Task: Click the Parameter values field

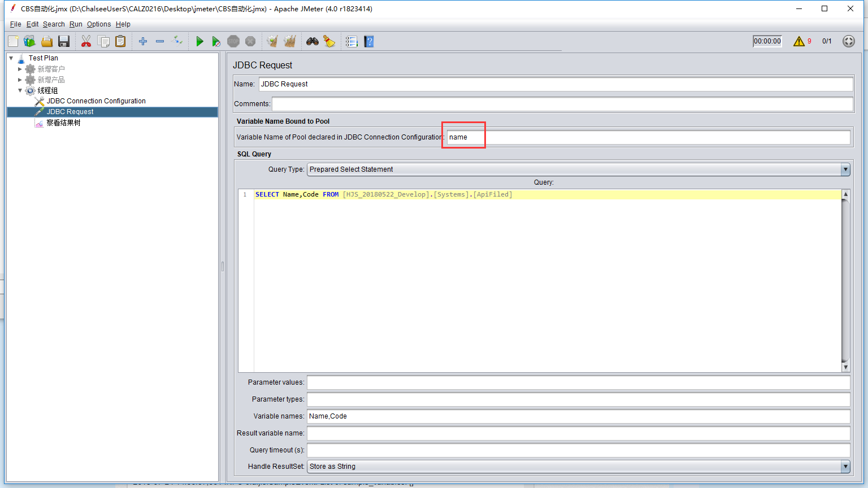Action: pos(578,382)
